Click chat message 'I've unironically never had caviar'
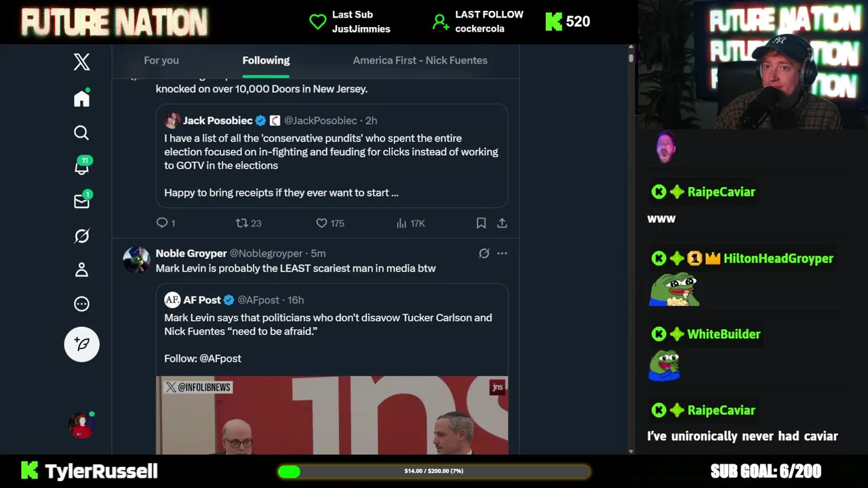The width and height of the screenshot is (868, 488). tap(743, 436)
